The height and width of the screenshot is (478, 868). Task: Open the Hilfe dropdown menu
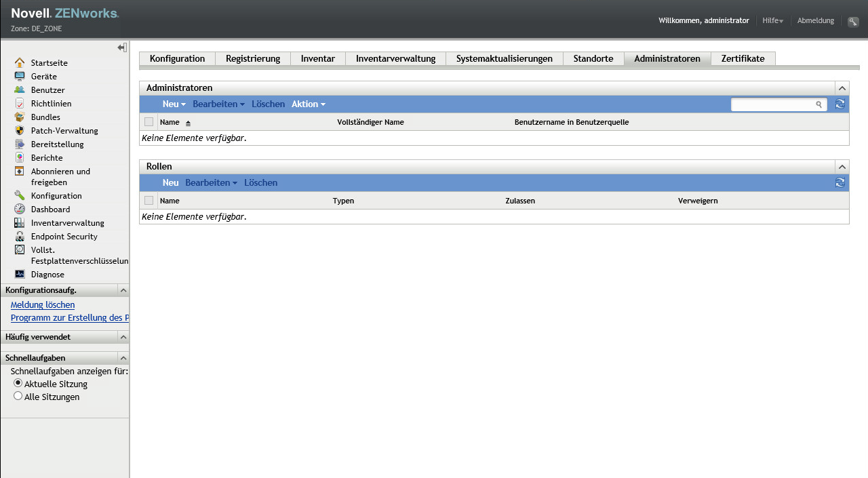(x=772, y=21)
